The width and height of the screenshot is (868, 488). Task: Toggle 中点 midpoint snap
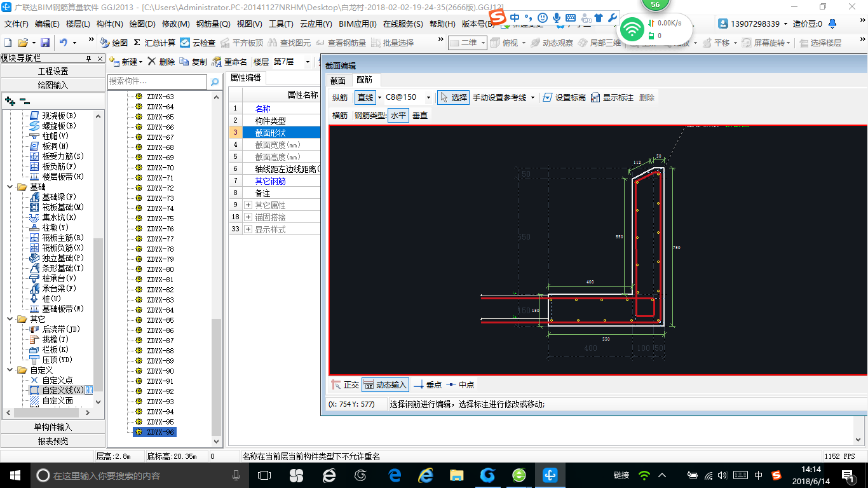pyautogui.click(x=460, y=384)
